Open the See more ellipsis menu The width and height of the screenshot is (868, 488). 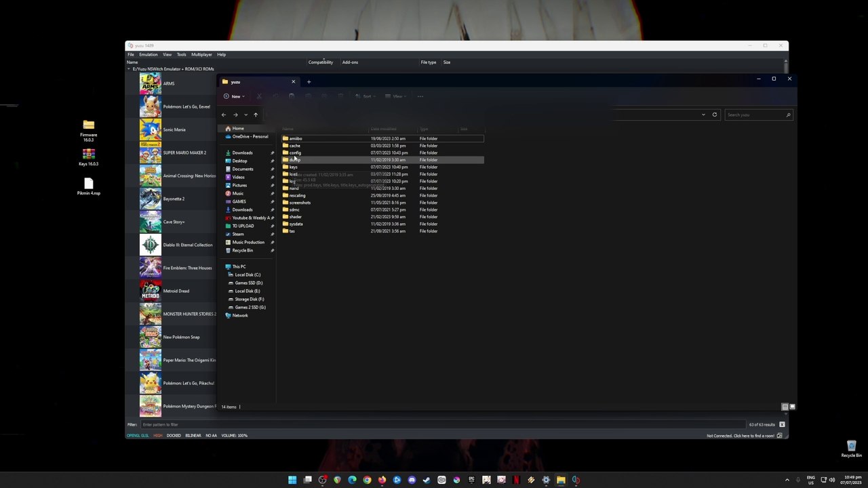click(x=420, y=96)
